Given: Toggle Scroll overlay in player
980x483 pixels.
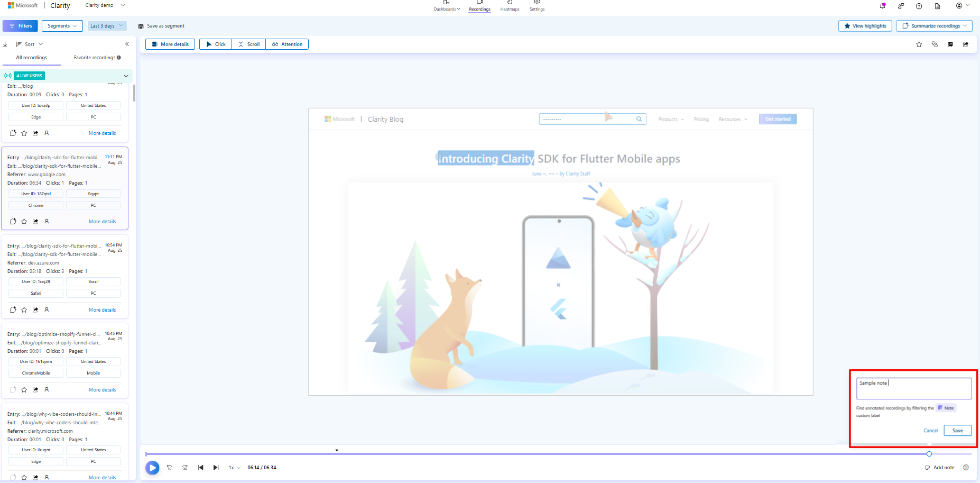Looking at the screenshot, I should click(x=249, y=44).
